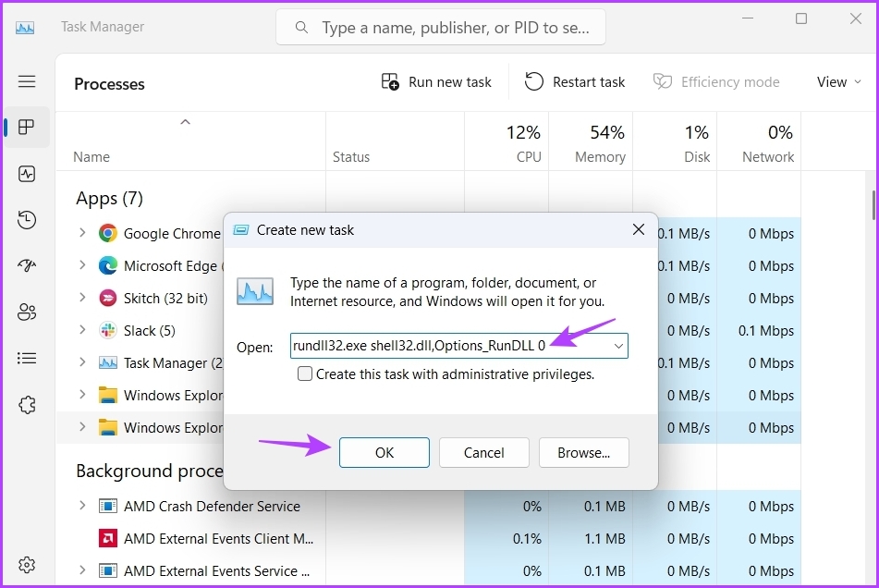
Task: Sort by the CPU column header
Action: 507,141
